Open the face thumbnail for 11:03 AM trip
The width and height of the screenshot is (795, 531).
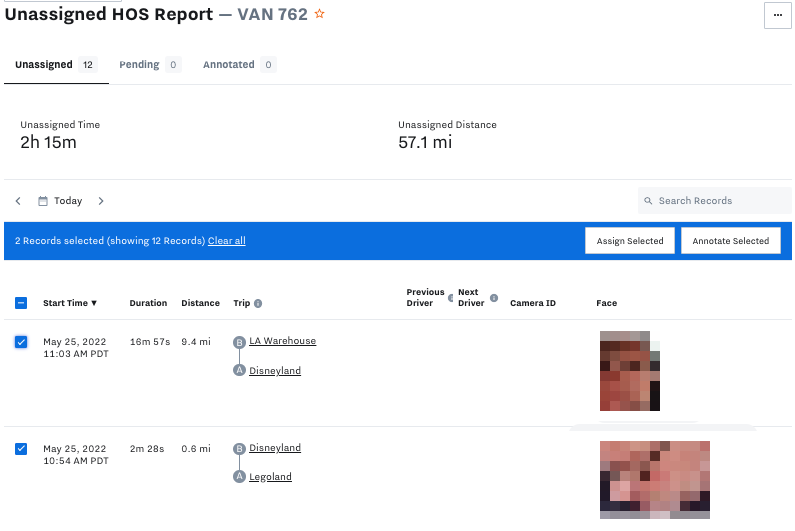coord(629,370)
